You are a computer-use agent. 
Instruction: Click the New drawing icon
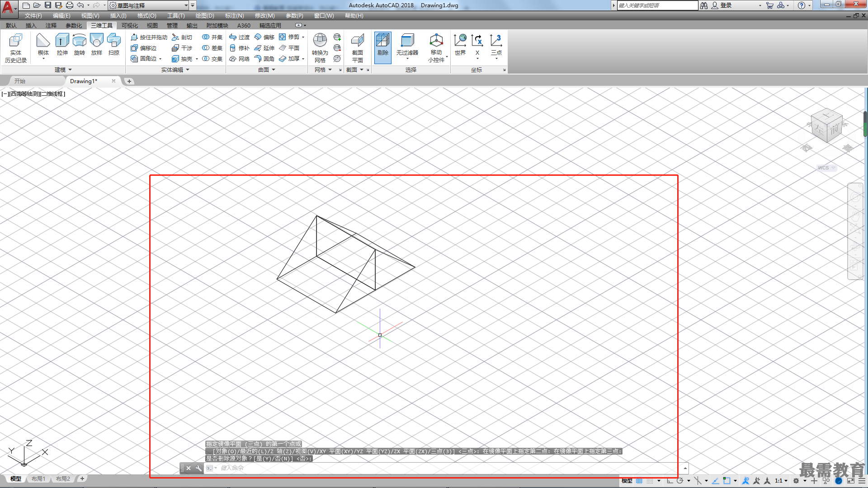(x=26, y=5)
